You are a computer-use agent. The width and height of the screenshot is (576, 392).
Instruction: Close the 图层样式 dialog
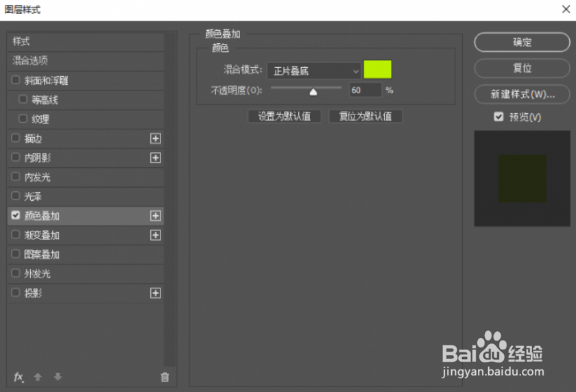tap(566, 9)
